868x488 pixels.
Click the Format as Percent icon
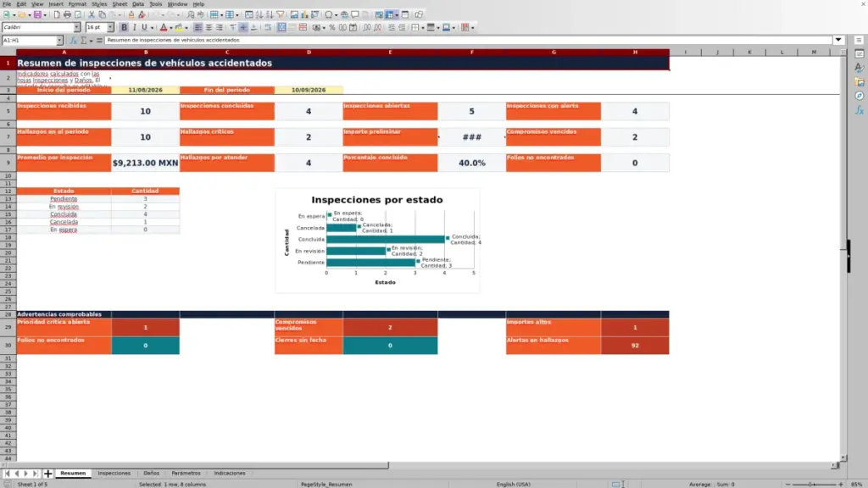(x=332, y=27)
